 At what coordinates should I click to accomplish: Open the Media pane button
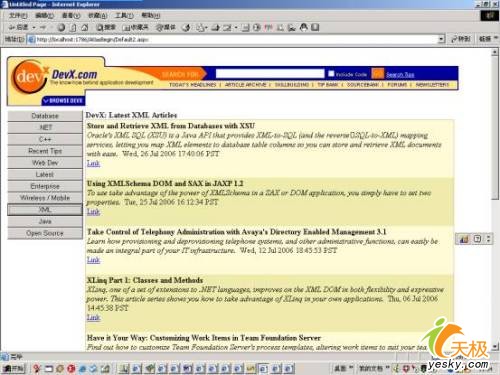[166, 27]
